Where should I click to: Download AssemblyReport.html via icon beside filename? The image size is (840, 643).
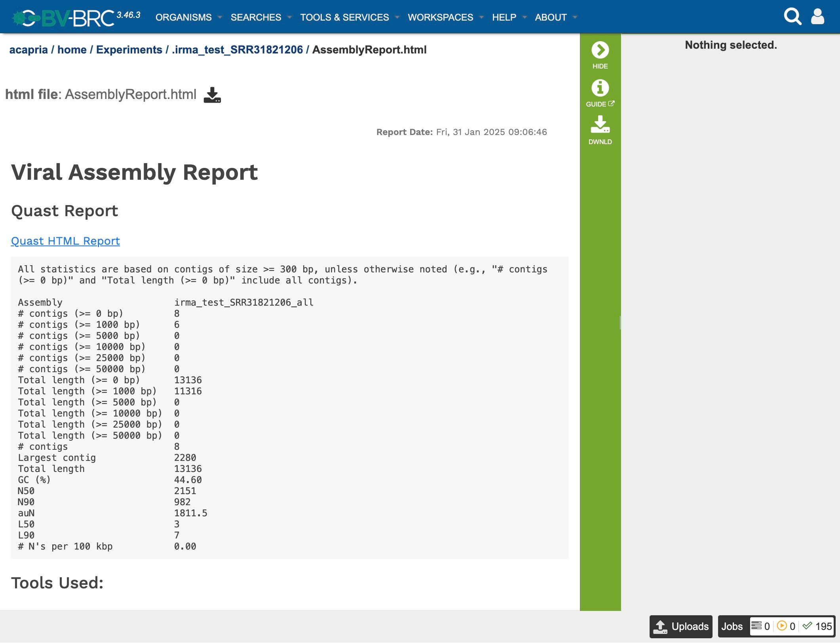(x=212, y=95)
